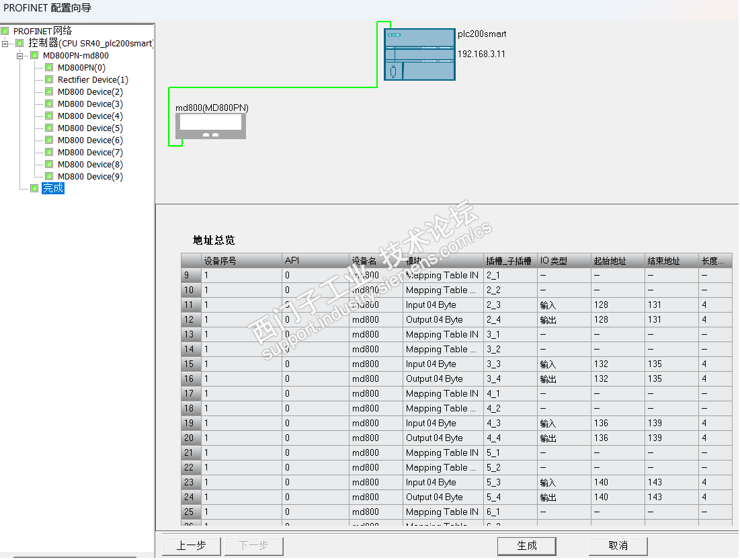
Task: Click 输出 IO type in row 24
Action: click(564, 497)
